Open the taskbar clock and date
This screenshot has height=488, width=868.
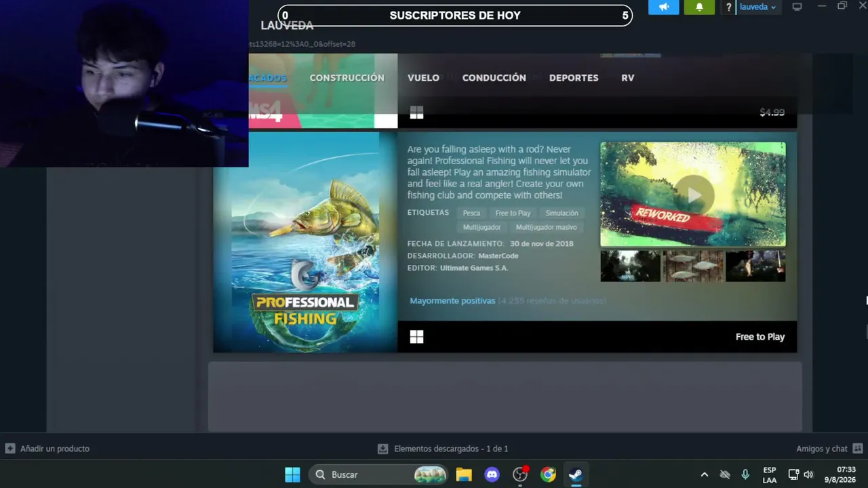tap(840, 474)
